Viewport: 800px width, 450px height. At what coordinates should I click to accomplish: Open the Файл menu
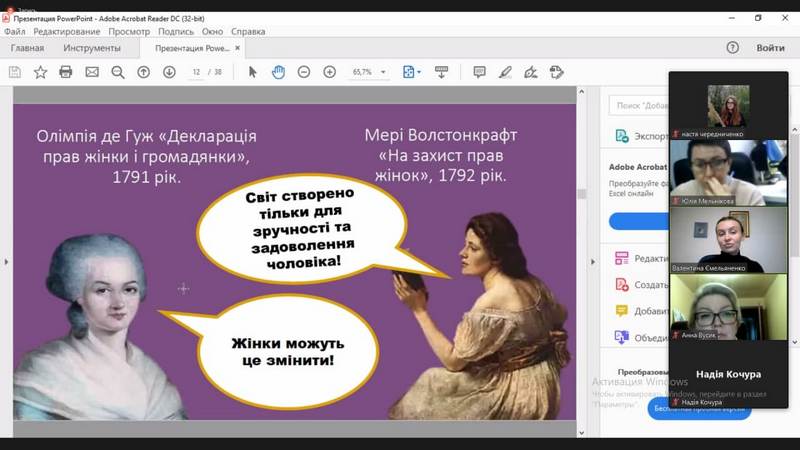pos(15,32)
